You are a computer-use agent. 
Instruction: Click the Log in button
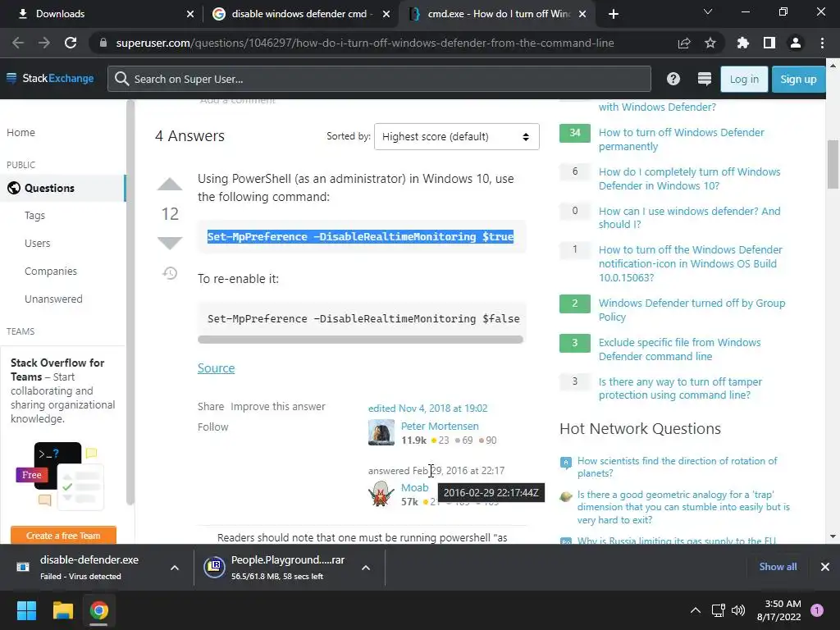point(744,80)
